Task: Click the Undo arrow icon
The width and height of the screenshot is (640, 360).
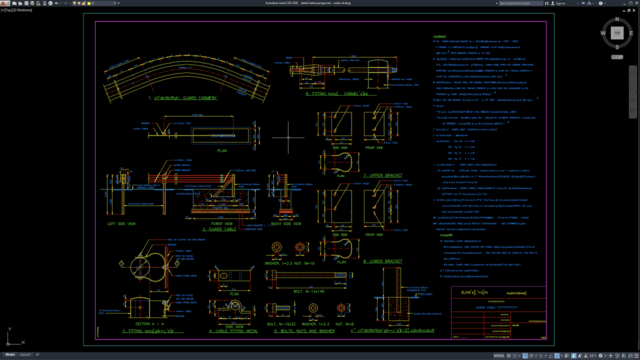Action: tap(57, 3)
